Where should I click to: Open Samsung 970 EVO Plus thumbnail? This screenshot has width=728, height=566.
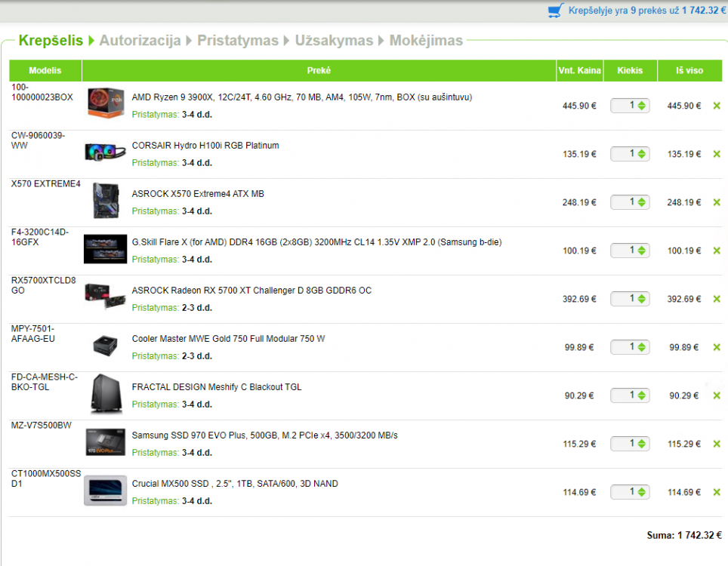(106, 442)
